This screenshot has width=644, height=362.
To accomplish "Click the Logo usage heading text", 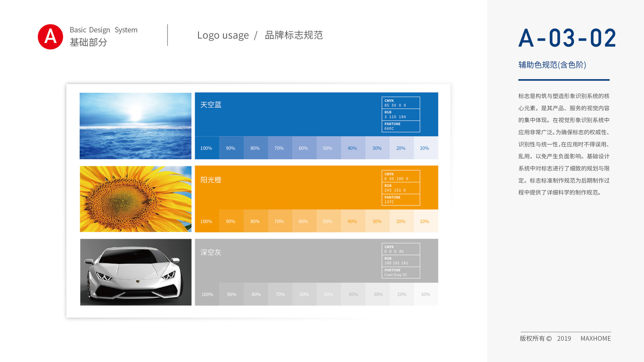I will [x=223, y=35].
